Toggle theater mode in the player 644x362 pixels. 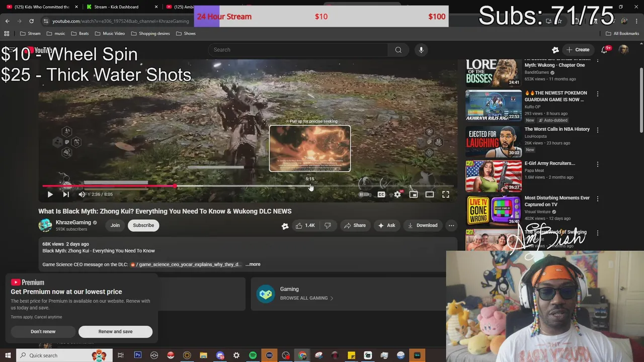point(430,195)
